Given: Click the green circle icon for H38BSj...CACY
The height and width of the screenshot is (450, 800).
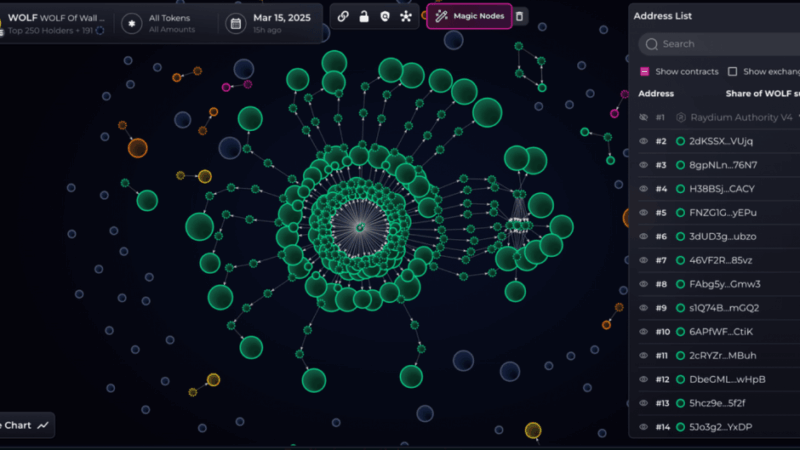Looking at the screenshot, I should click(x=680, y=189).
